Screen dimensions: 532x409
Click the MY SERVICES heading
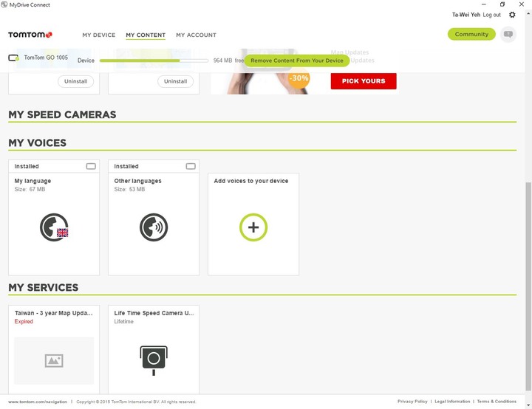[x=44, y=288]
